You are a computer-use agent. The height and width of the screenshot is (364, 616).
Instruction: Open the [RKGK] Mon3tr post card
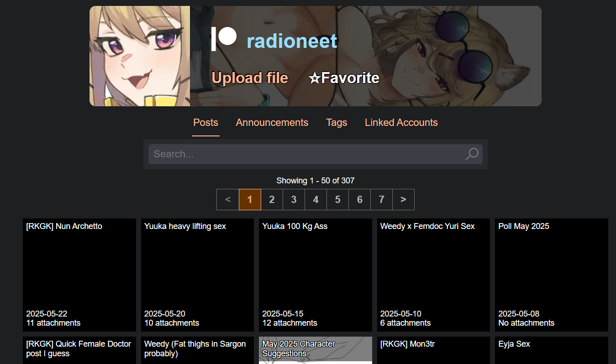[433, 350]
